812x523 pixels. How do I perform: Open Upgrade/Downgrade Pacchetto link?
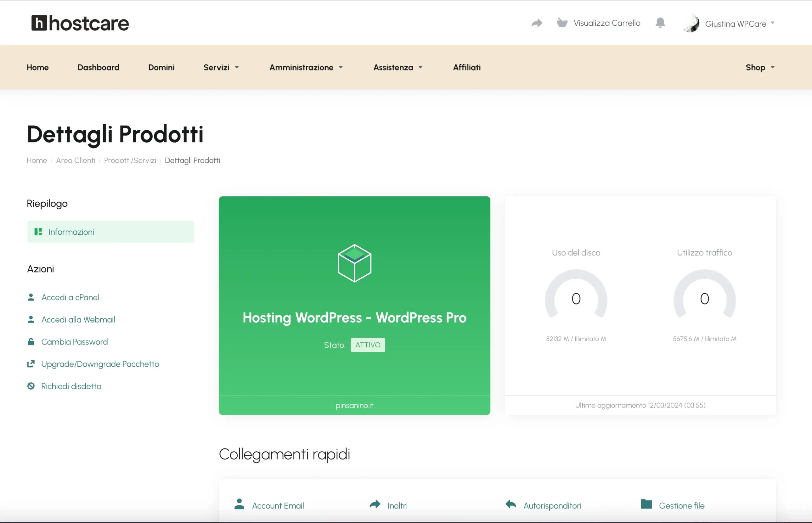pyautogui.click(x=100, y=364)
